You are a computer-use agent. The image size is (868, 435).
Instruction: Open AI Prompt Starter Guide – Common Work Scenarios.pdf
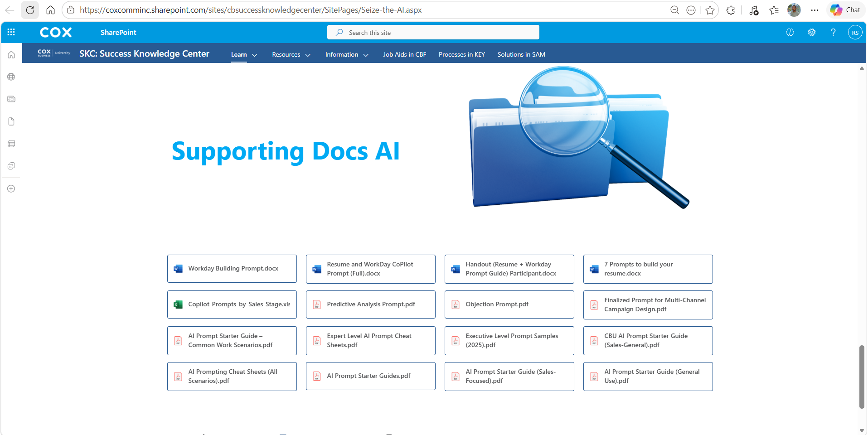point(232,340)
